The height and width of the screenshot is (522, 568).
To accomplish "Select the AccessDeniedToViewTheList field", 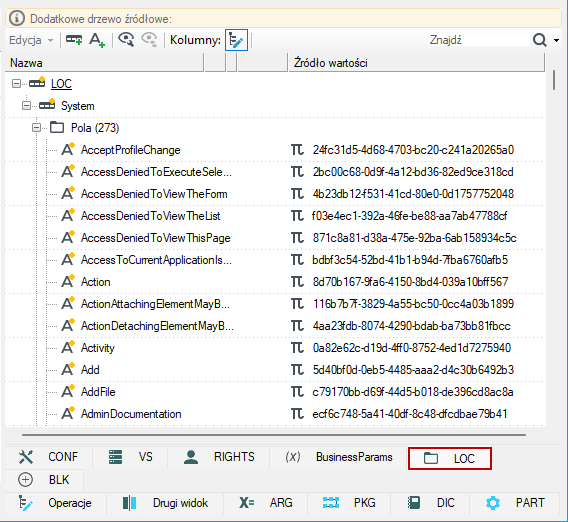I will pyautogui.click(x=150, y=216).
